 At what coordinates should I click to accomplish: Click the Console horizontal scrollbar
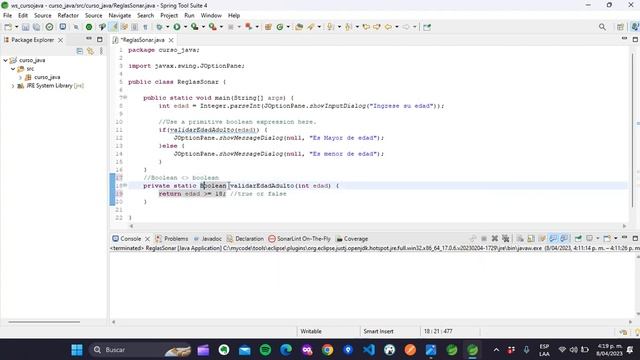click(371, 322)
